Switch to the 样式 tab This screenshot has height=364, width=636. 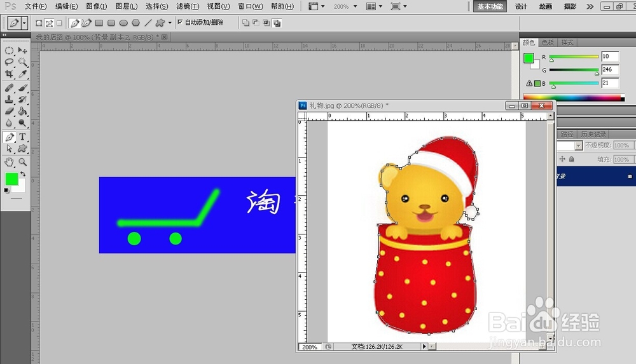point(567,43)
